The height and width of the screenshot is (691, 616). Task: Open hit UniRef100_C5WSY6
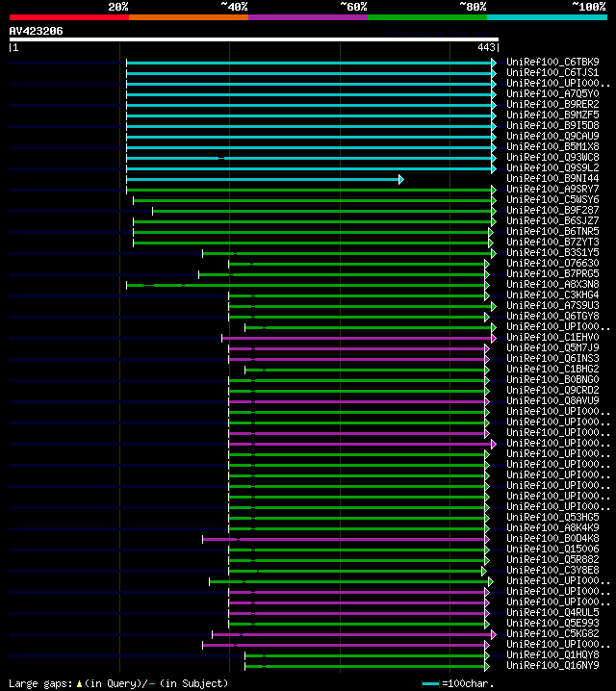552,199
